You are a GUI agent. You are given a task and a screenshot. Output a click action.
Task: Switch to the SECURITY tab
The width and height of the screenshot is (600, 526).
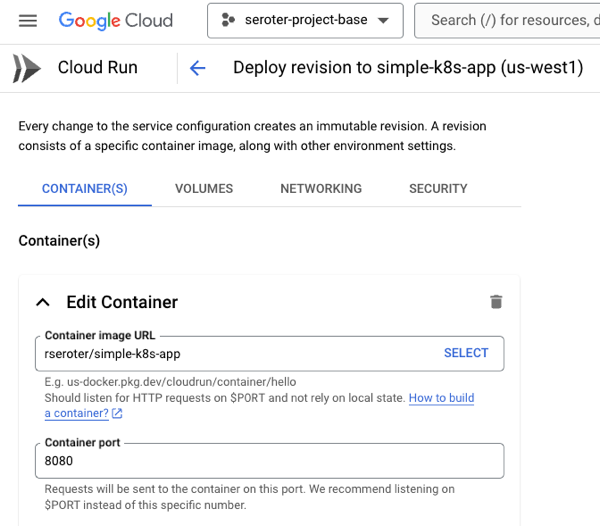[438, 188]
